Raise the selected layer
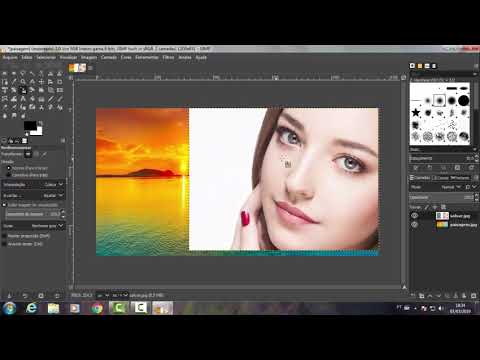480x360 pixels. (x=430, y=295)
